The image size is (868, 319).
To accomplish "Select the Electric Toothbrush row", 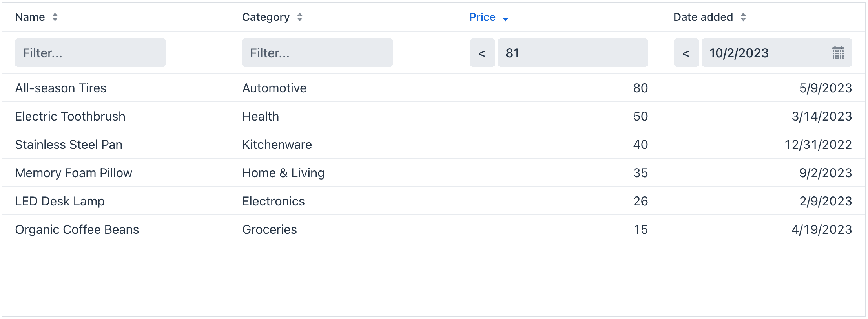I will tap(70, 116).
